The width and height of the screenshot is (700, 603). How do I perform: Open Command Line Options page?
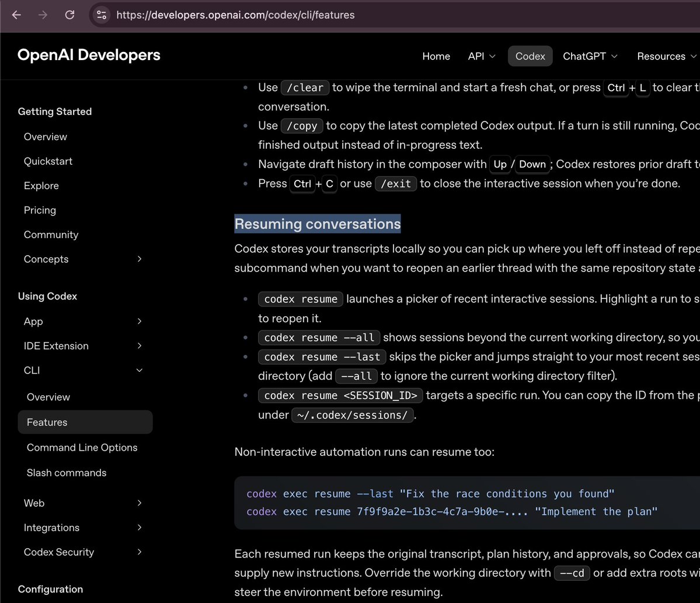[x=82, y=448]
